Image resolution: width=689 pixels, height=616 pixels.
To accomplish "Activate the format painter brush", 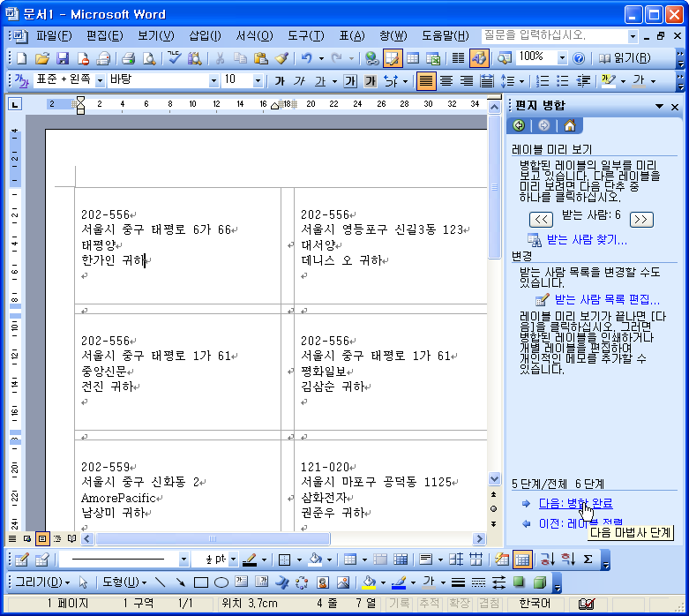I will (281, 58).
